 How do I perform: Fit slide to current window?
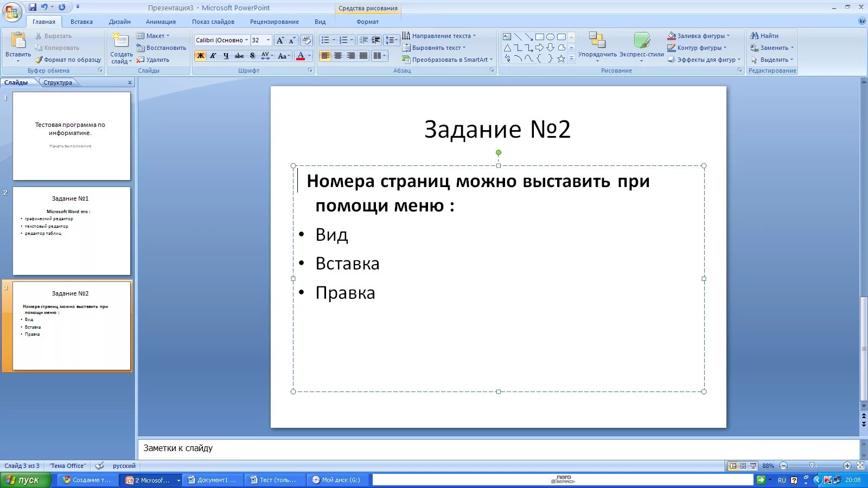coord(860,466)
